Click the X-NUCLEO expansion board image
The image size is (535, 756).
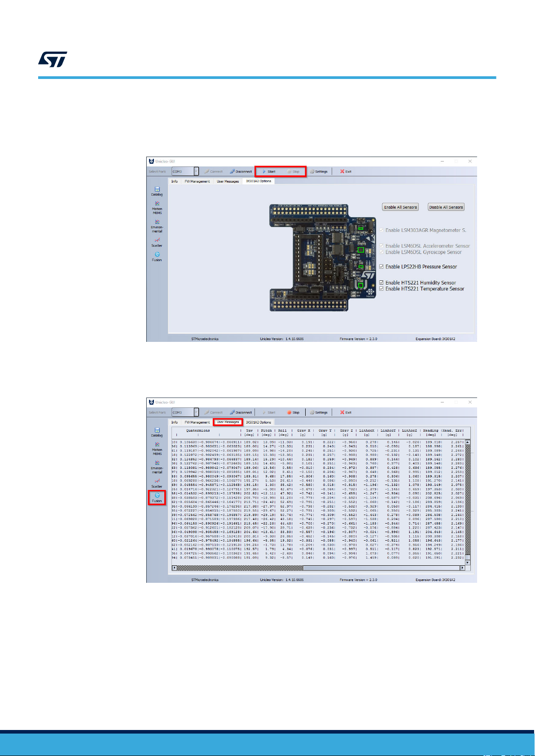tap(323, 257)
